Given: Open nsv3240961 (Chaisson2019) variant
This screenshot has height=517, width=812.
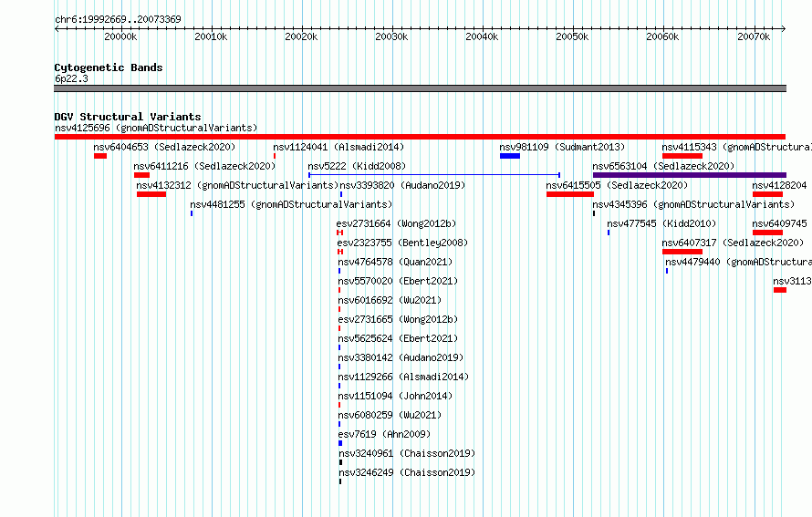Looking at the screenshot, I should coord(407,453).
